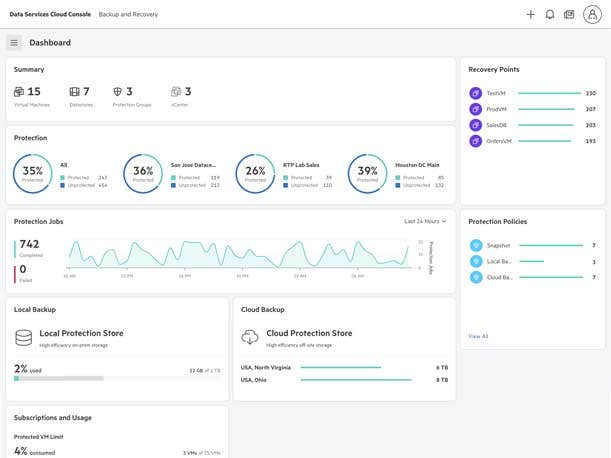Click the vCenter summary icon
This screenshot has width=611, height=458.
pos(176,92)
